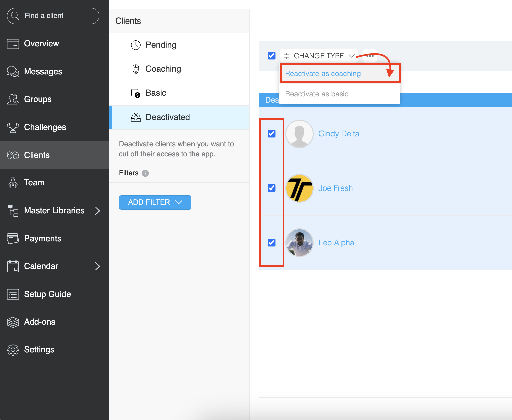Click the Add-ons stacked layers icon
This screenshot has height=420, width=512.
pos(13,322)
